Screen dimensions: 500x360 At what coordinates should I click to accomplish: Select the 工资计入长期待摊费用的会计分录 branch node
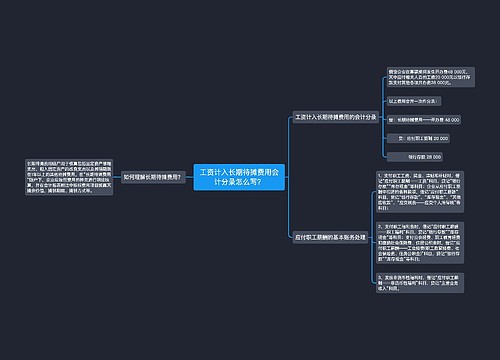coord(336,117)
